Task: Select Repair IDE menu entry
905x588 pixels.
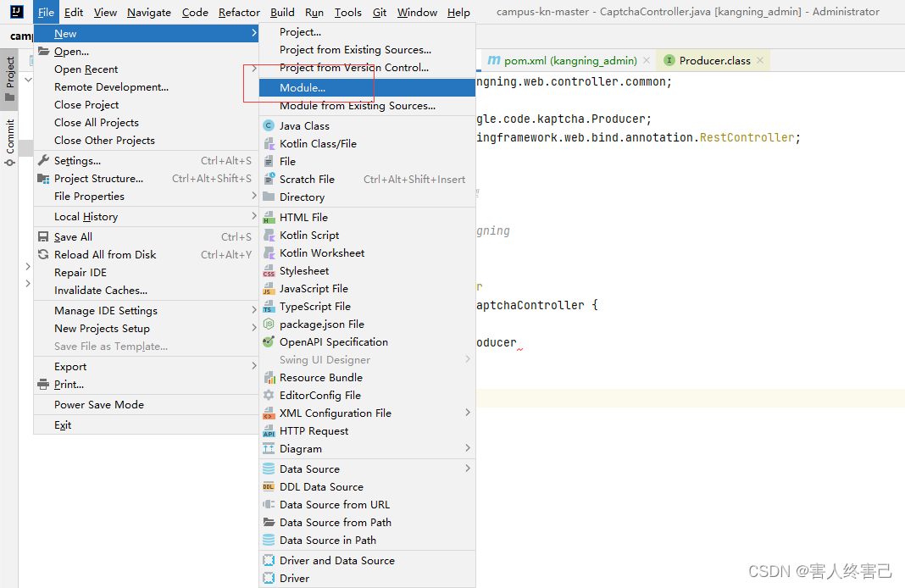Action: [146, 272]
